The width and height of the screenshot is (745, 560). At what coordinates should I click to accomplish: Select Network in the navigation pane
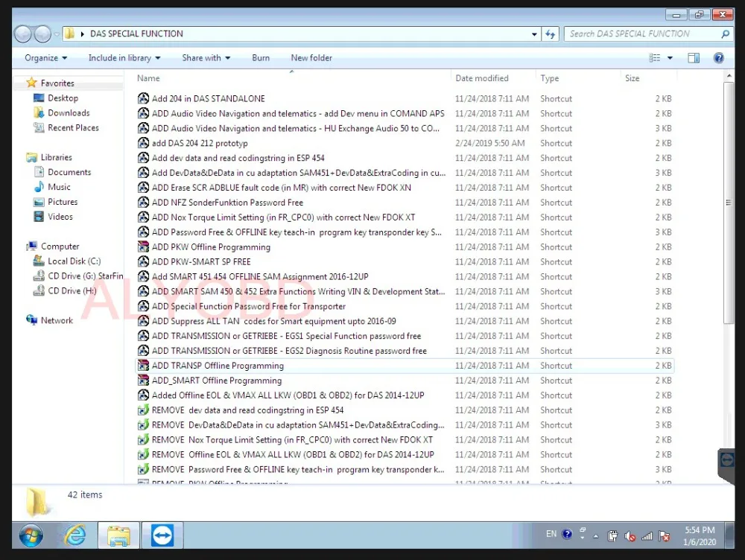point(57,321)
